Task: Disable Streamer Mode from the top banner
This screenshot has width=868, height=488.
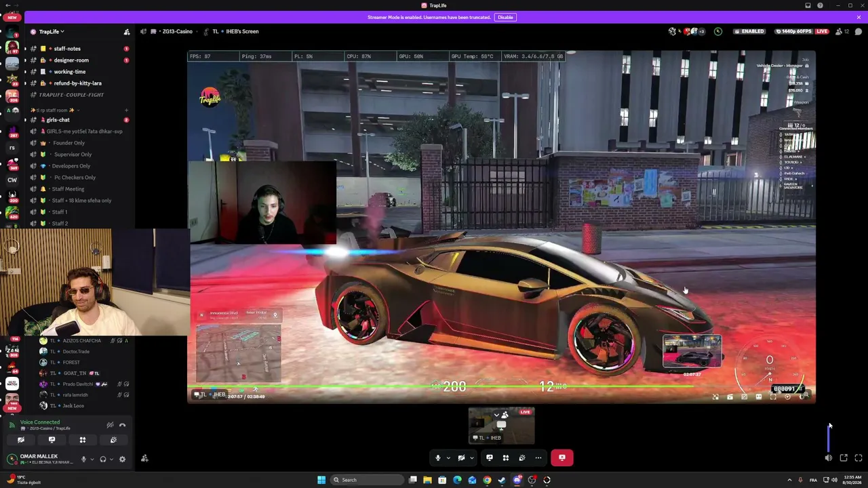Action: [505, 17]
